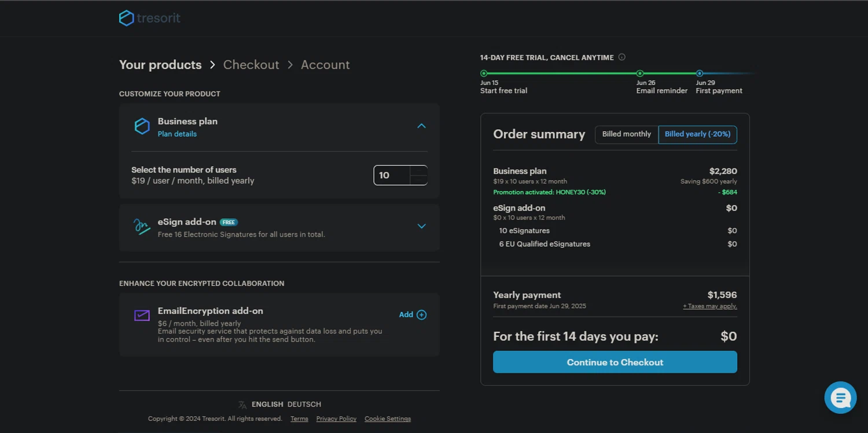Click the FREE badge on the eSign add-on

pyautogui.click(x=229, y=222)
